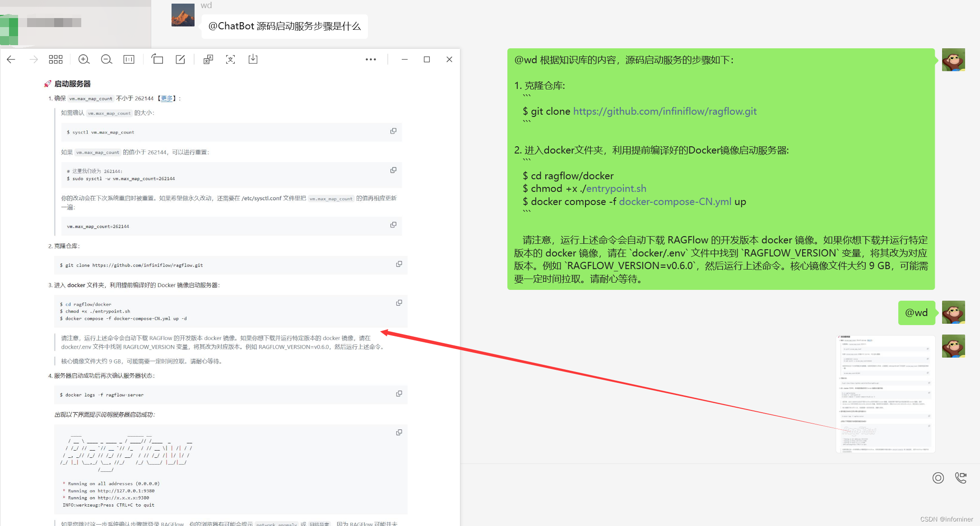Open the entrypoint.sh link

[x=616, y=189]
